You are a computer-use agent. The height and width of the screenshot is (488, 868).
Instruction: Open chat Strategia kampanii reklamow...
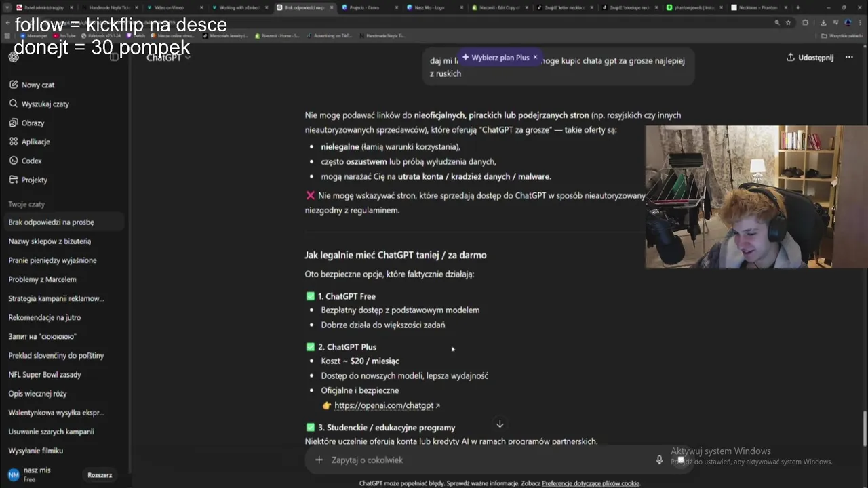tap(62, 298)
